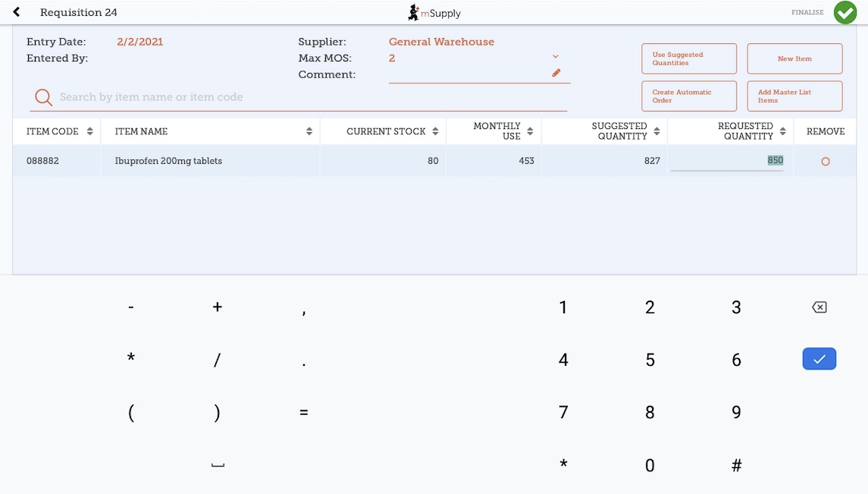Click the New Item button

coord(794,58)
